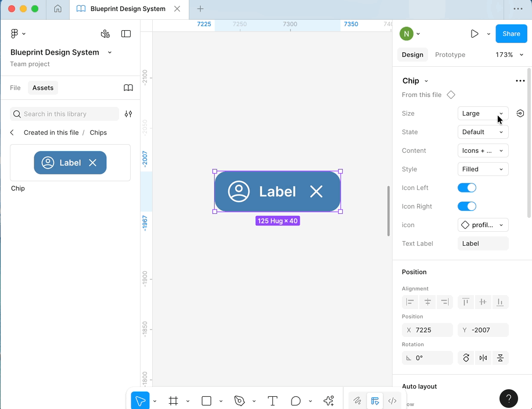Click the Chips breadcrumb
532x409 pixels.
coord(98,132)
